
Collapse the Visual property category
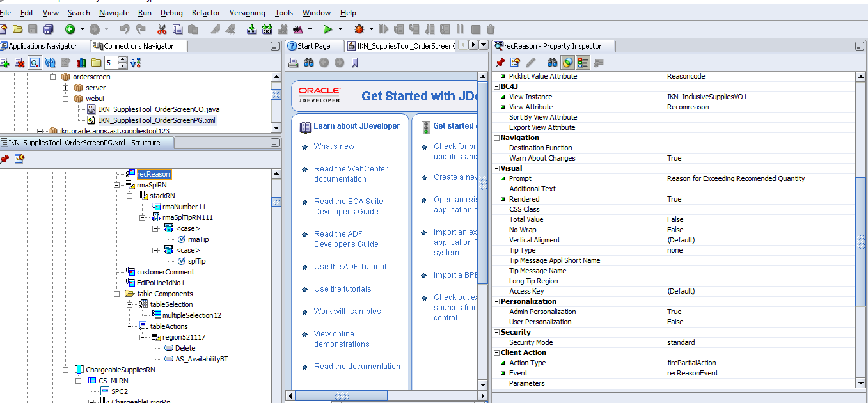point(496,168)
